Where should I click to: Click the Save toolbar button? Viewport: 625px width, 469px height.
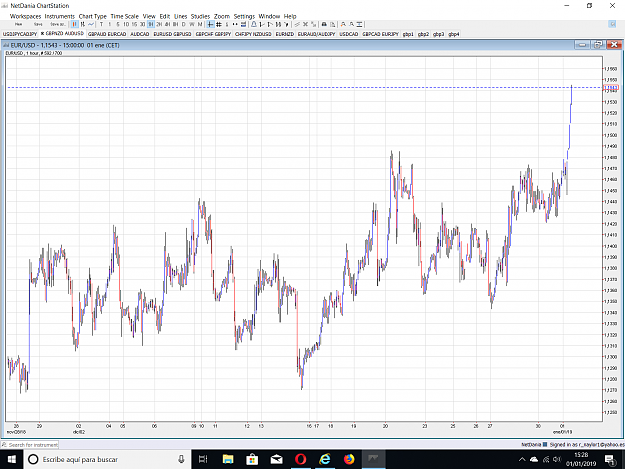pyautogui.click(x=38, y=24)
